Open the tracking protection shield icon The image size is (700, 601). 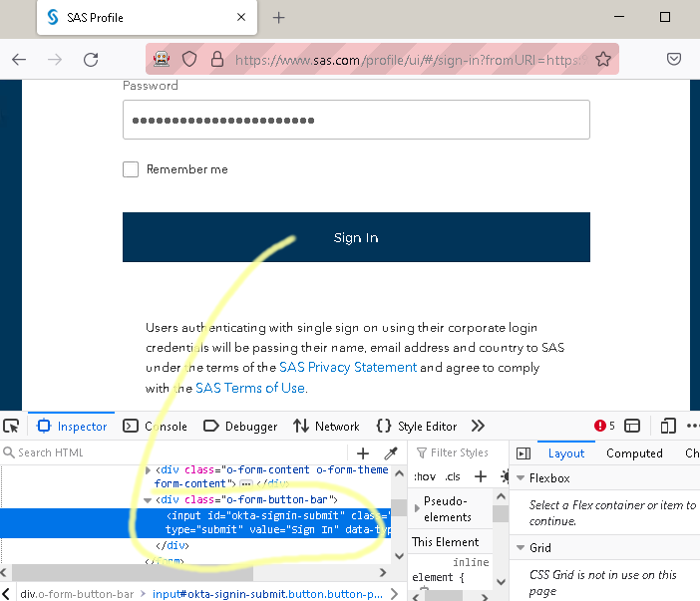pyautogui.click(x=189, y=59)
